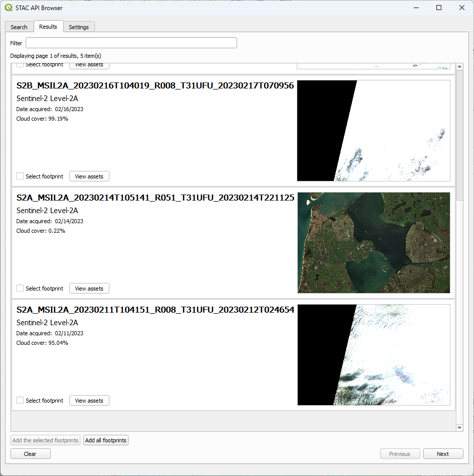Check Select footprint for the S2B 02/16/2023 scene
Image resolution: width=474 pixels, height=476 pixels.
point(20,176)
